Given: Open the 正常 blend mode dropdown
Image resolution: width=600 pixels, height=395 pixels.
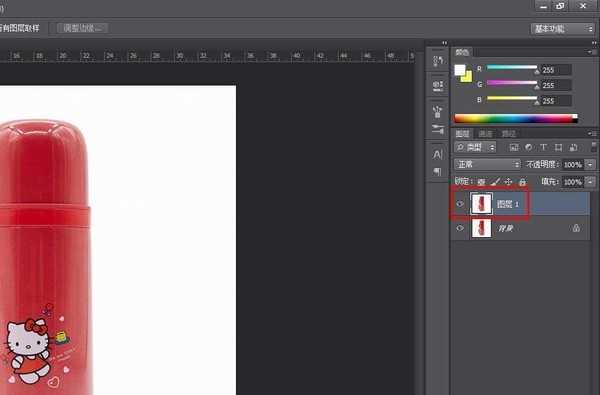Looking at the screenshot, I should [488, 165].
